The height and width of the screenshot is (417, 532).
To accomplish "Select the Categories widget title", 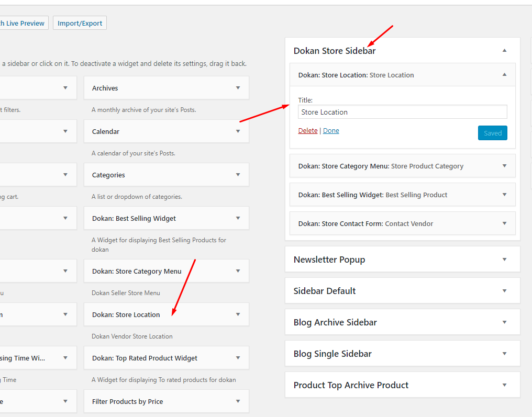I will (108, 175).
